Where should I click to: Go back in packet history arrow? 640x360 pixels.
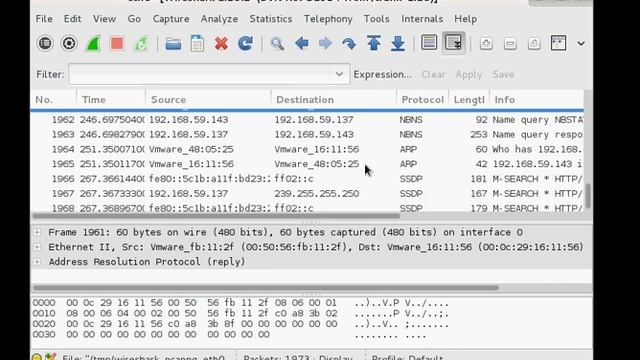[x=302, y=43]
